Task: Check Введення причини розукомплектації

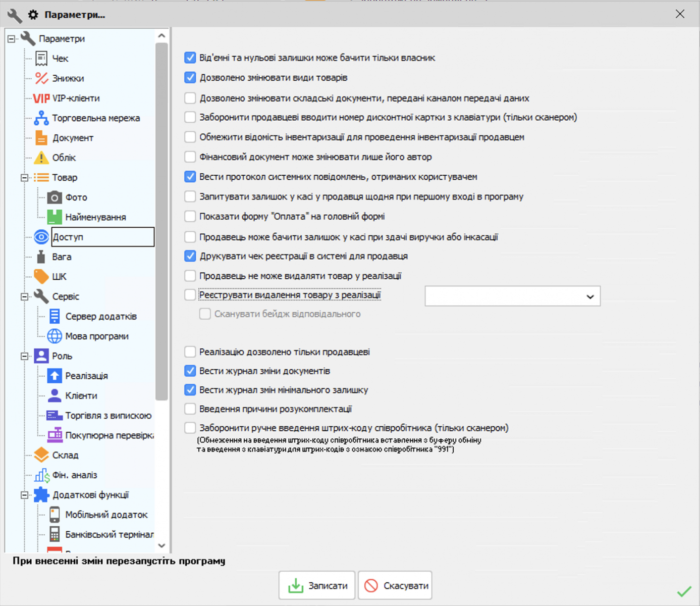Action: point(190,409)
